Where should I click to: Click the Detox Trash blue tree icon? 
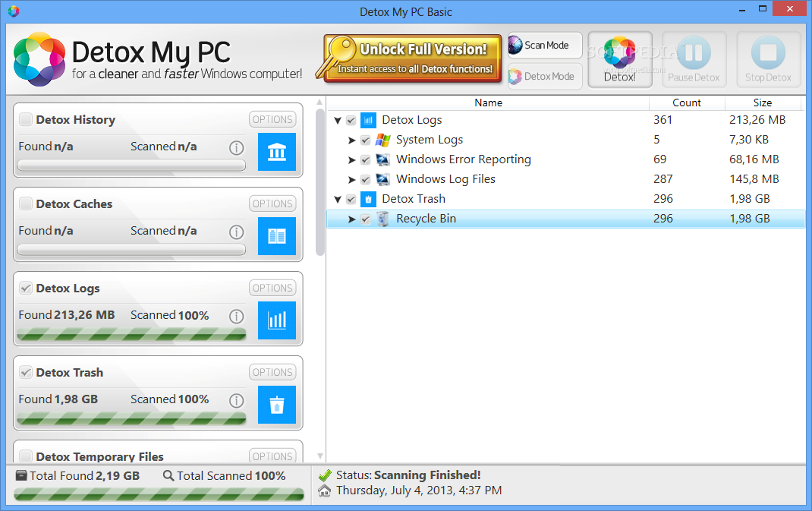coord(368,199)
